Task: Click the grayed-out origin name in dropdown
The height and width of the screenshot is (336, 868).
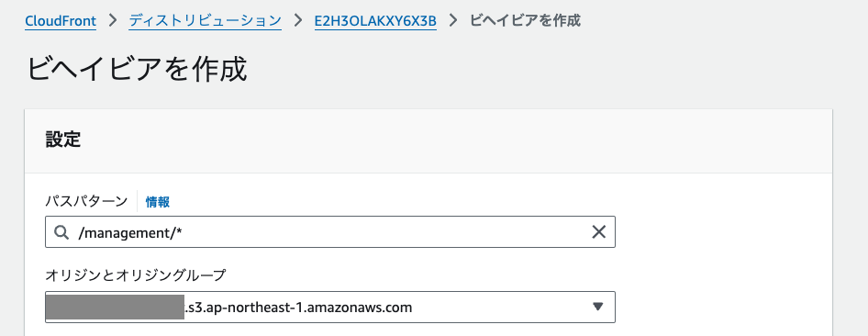Action: pos(115,308)
